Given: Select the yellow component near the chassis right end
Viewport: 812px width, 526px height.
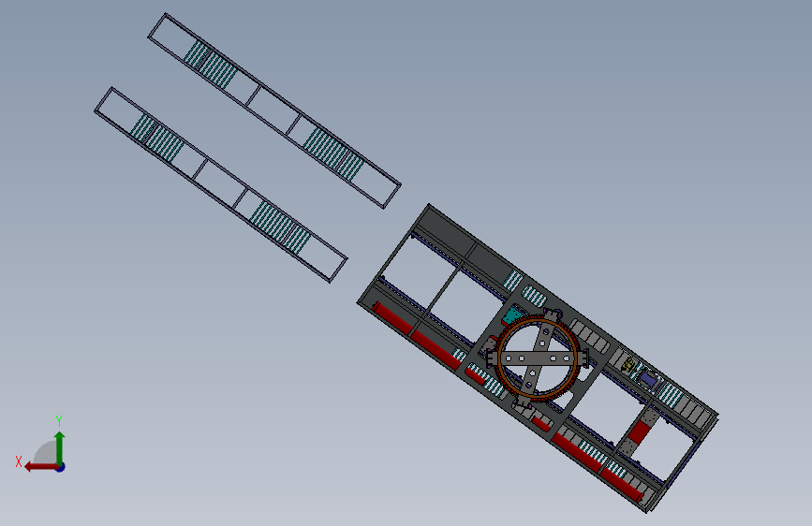Looking at the screenshot, I should (x=628, y=365).
